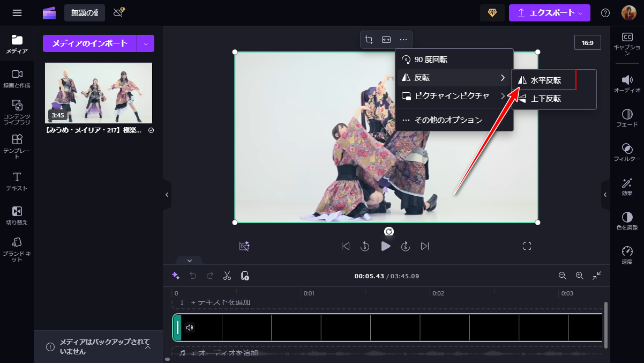Screen dimensions: 644x363
Task: Toggle the AI auto-compose sparkle button in the timeline
Action: [175, 276]
